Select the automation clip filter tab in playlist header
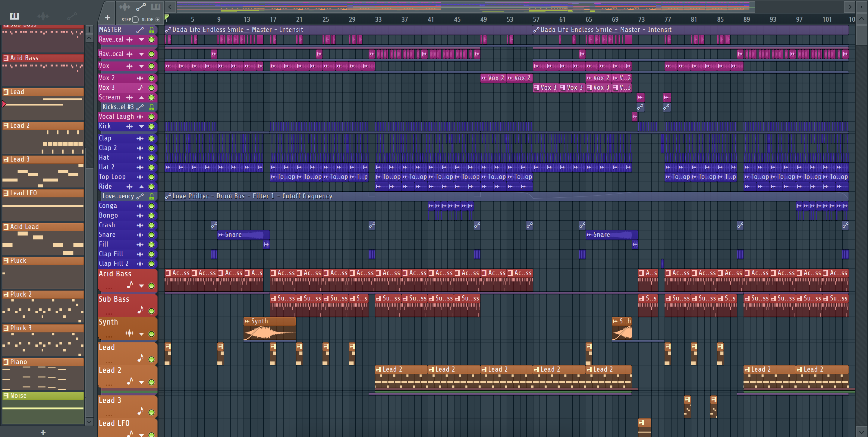The width and height of the screenshot is (868, 437). [x=141, y=7]
